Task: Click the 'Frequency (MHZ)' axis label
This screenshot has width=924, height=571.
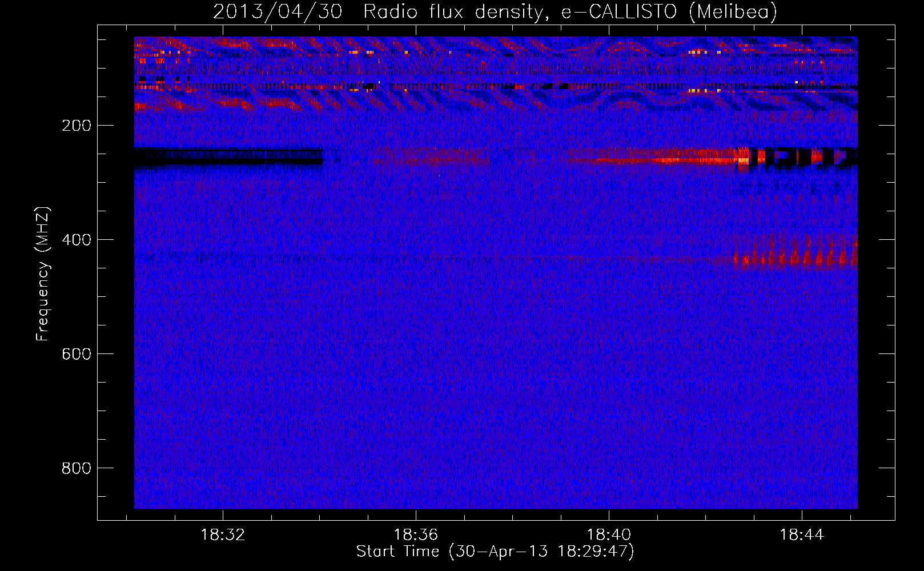Action: 43,274
